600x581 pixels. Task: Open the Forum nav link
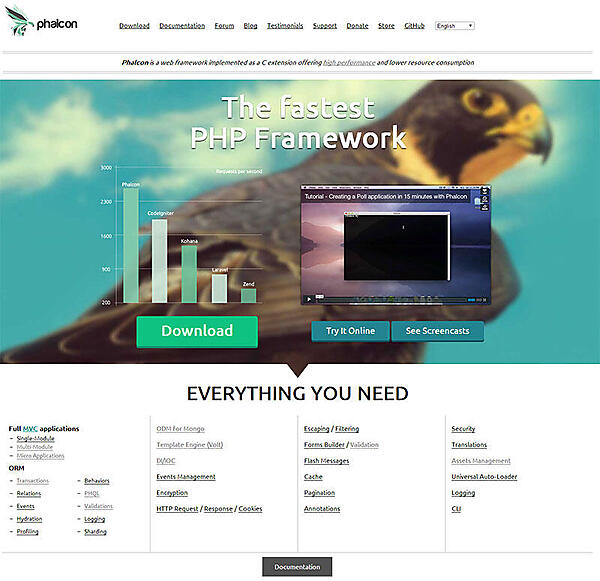pos(224,26)
